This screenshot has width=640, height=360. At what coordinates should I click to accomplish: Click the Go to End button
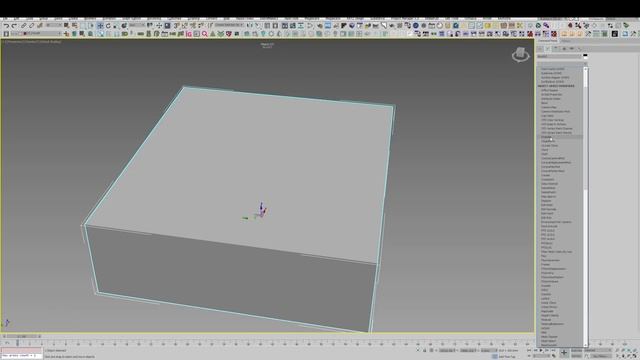[554, 350]
